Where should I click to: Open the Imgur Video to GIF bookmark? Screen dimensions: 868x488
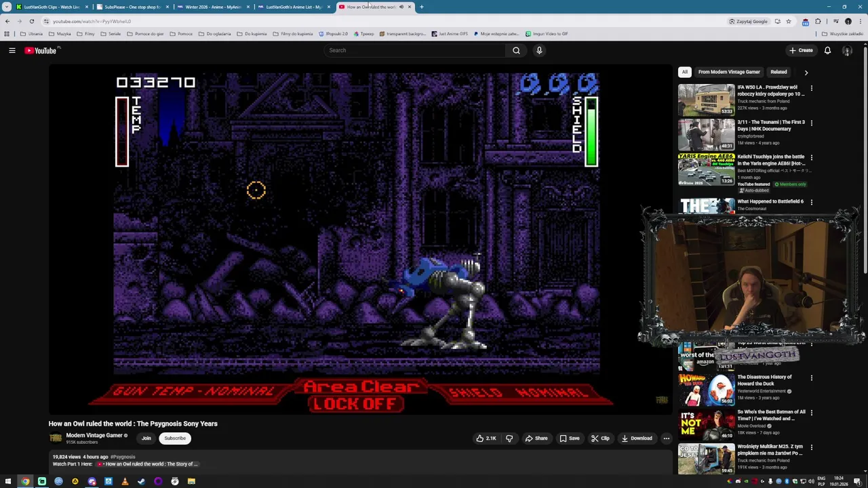(547, 34)
